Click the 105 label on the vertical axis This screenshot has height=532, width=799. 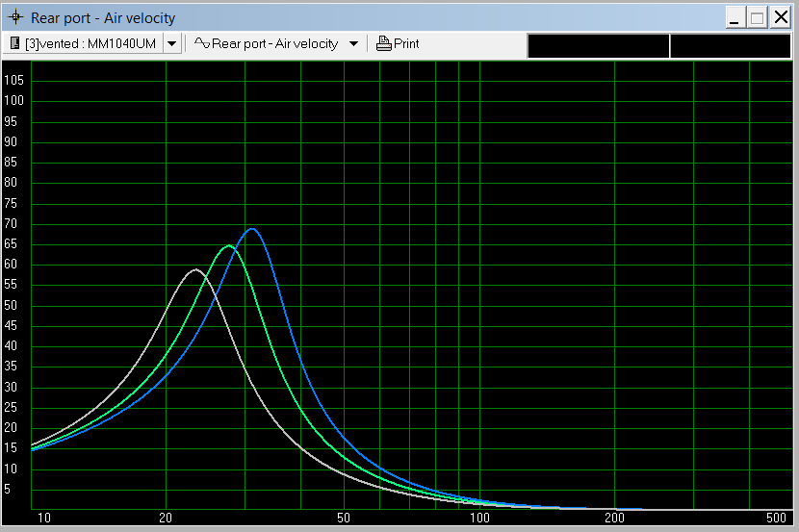(x=13, y=81)
